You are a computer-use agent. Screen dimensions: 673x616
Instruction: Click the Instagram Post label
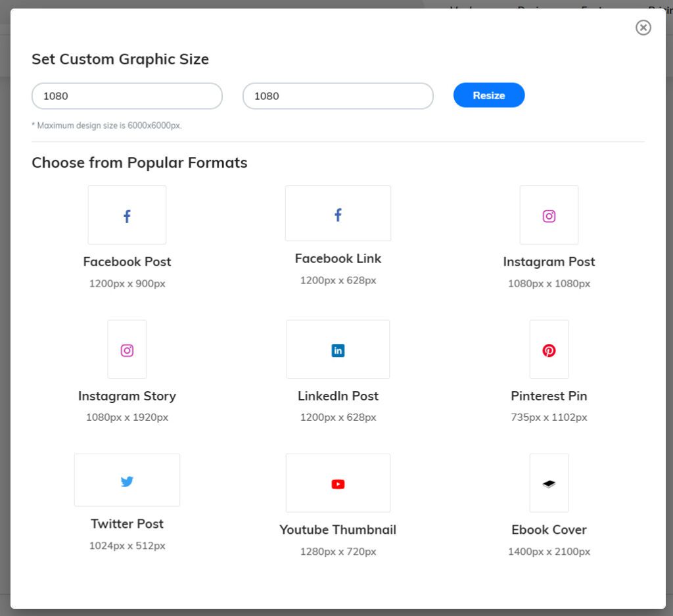click(x=549, y=262)
